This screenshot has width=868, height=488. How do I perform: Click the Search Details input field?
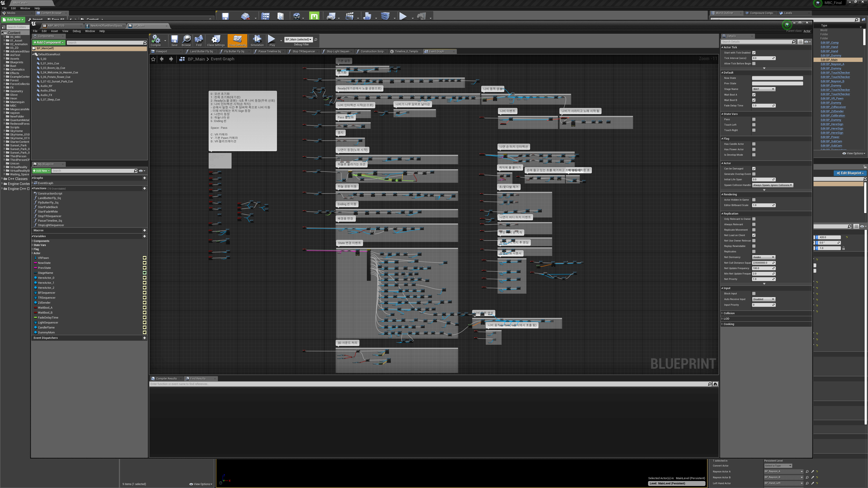pos(756,42)
